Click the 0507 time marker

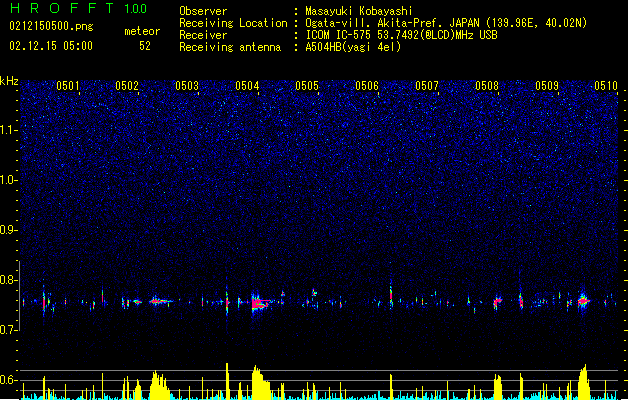click(427, 86)
